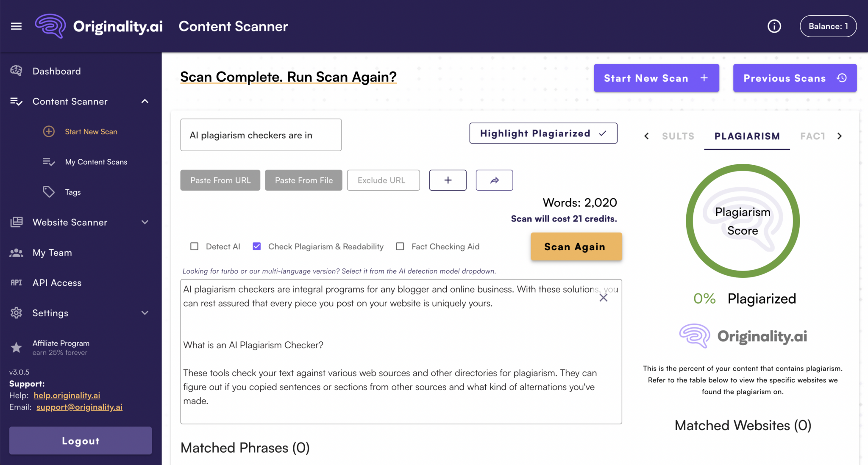Click the My Content Scans icon

(x=48, y=162)
